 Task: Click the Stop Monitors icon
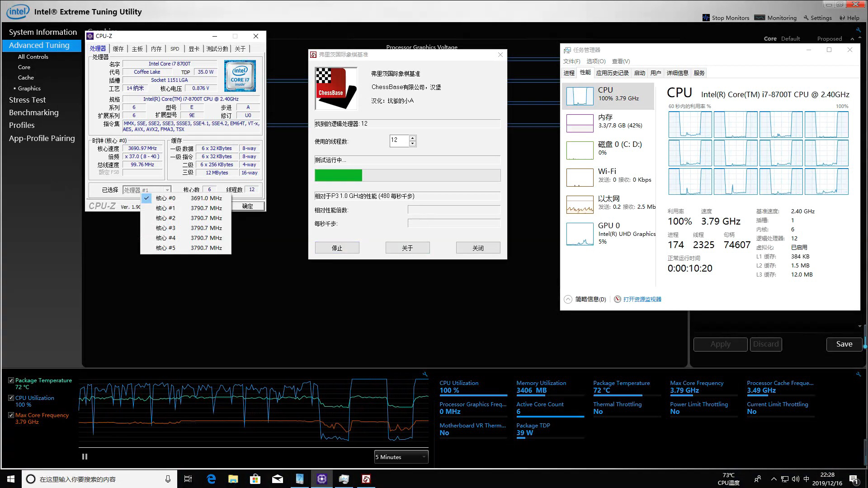[x=706, y=18]
